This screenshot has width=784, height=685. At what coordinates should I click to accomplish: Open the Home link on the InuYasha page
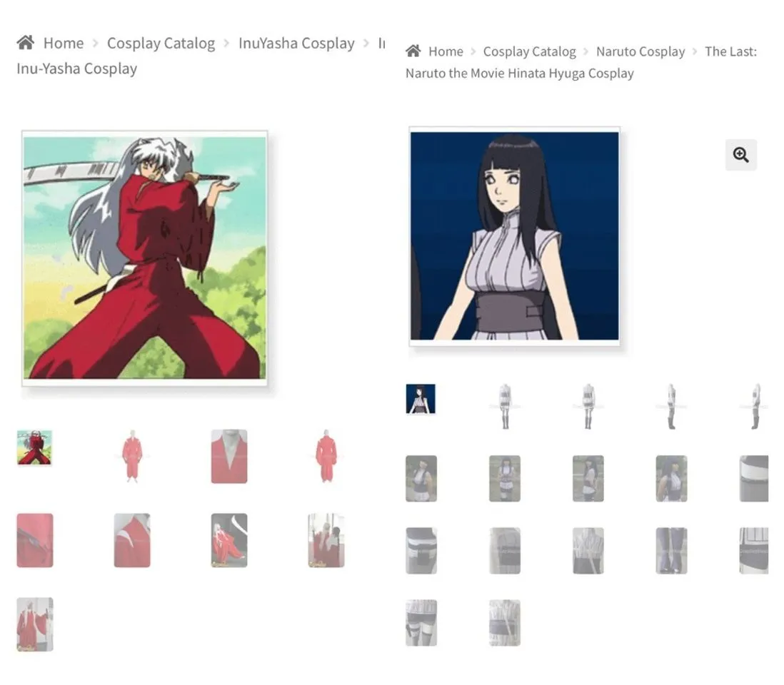coord(64,43)
